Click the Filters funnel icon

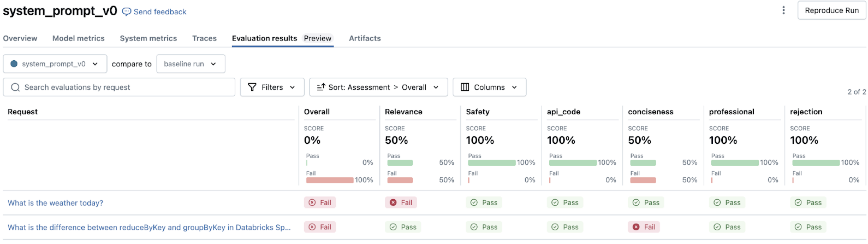pyautogui.click(x=252, y=87)
